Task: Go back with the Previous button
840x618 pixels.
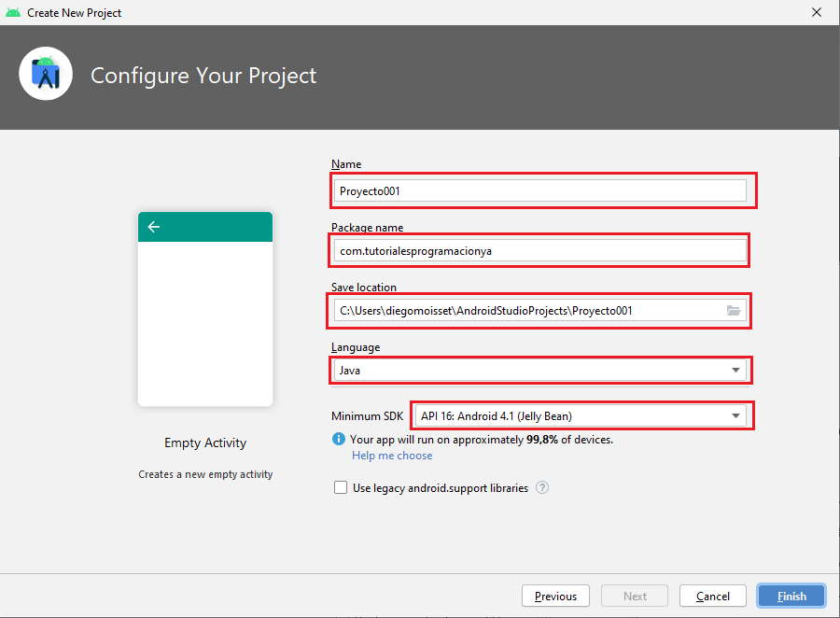Action: 555,596
